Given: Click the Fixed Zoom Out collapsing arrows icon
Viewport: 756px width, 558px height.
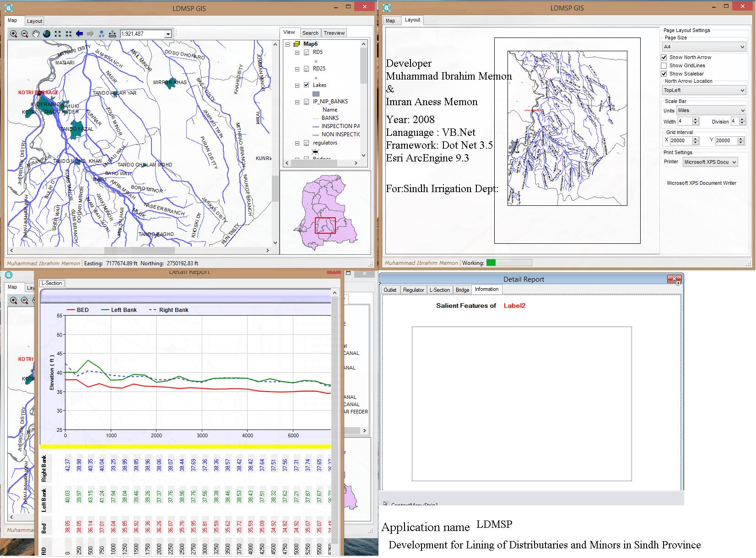Looking at the screenshot, I should [69, 34].
